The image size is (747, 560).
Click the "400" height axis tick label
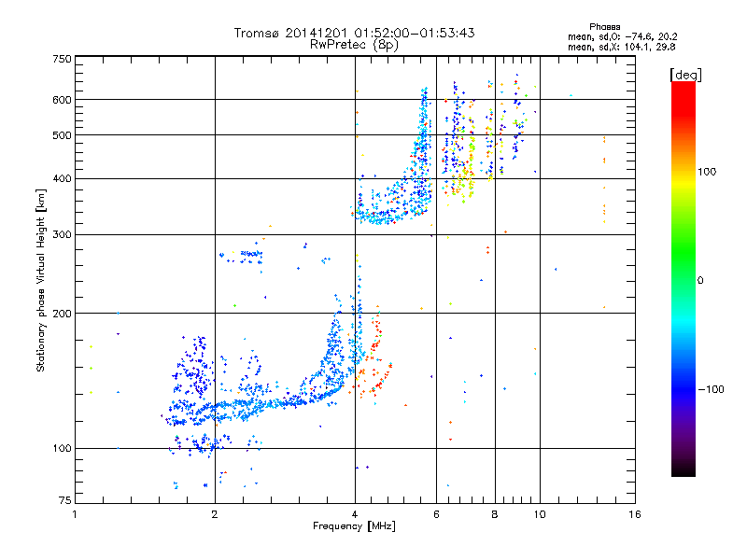pyautogui.click(x=62, y=178)
